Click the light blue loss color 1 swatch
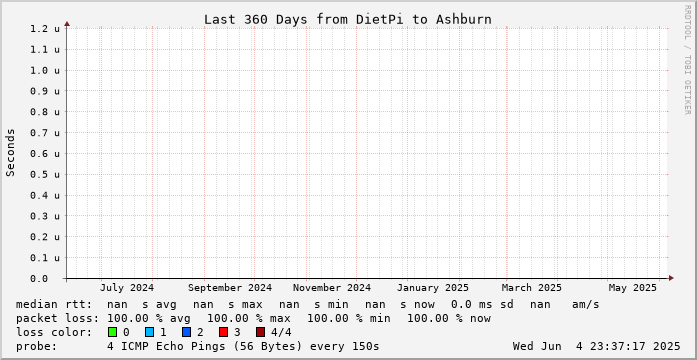 pos(150,332)
